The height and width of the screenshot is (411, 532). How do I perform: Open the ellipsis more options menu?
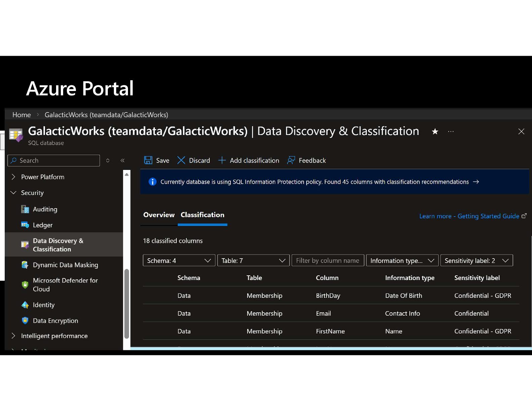(x=451, y=132)
